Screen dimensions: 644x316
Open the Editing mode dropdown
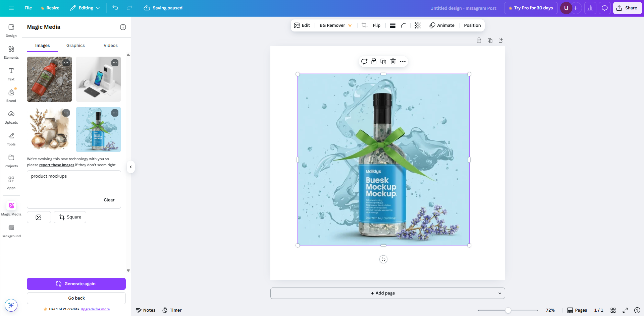(85, 8)
